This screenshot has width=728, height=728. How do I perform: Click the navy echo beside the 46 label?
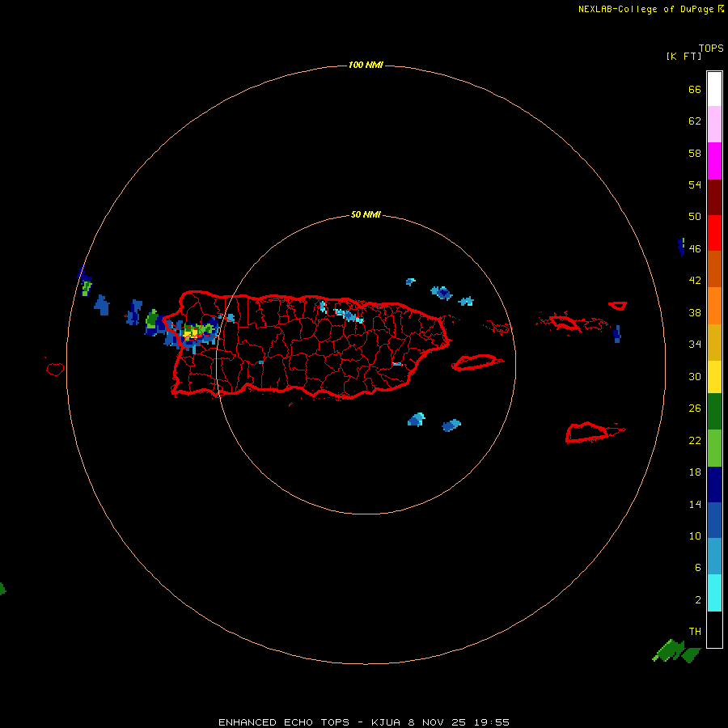(x=681, y=247)
